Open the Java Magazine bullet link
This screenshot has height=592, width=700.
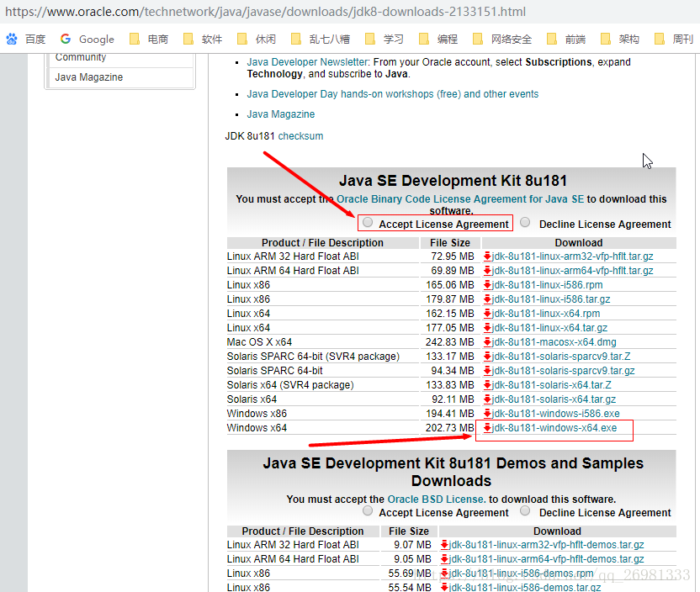281,114
